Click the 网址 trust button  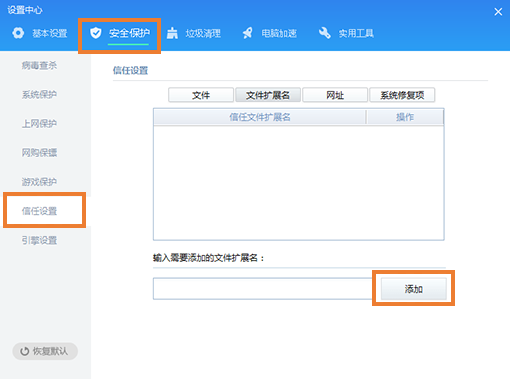(x=335, y=95)
